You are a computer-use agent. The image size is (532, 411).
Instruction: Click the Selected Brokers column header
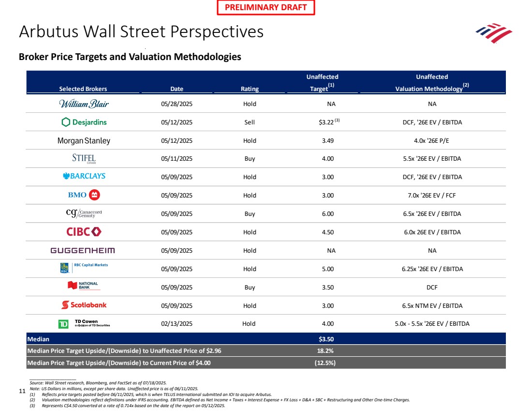[83, 89]
